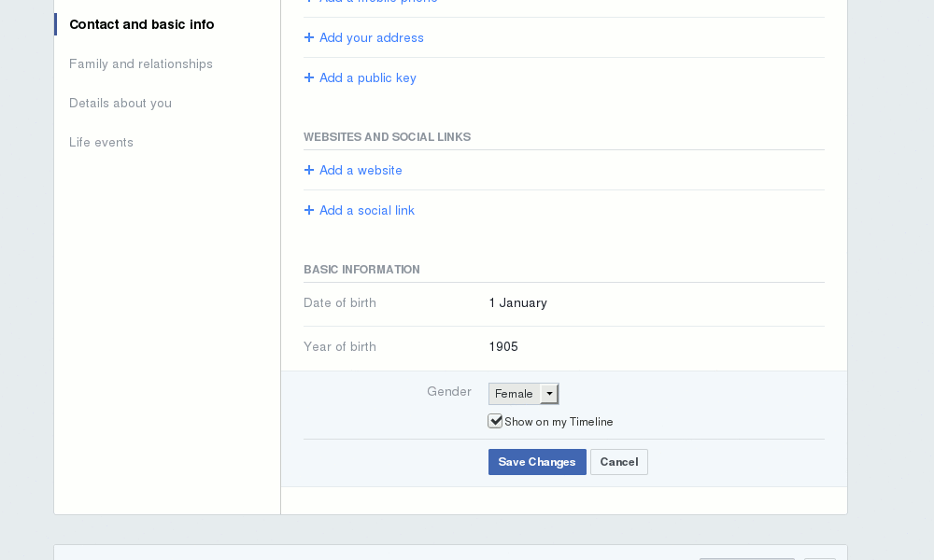Cancel the gender edit
Screen dimensions: 934x560
pyautogui.click(x=618, y=462)
